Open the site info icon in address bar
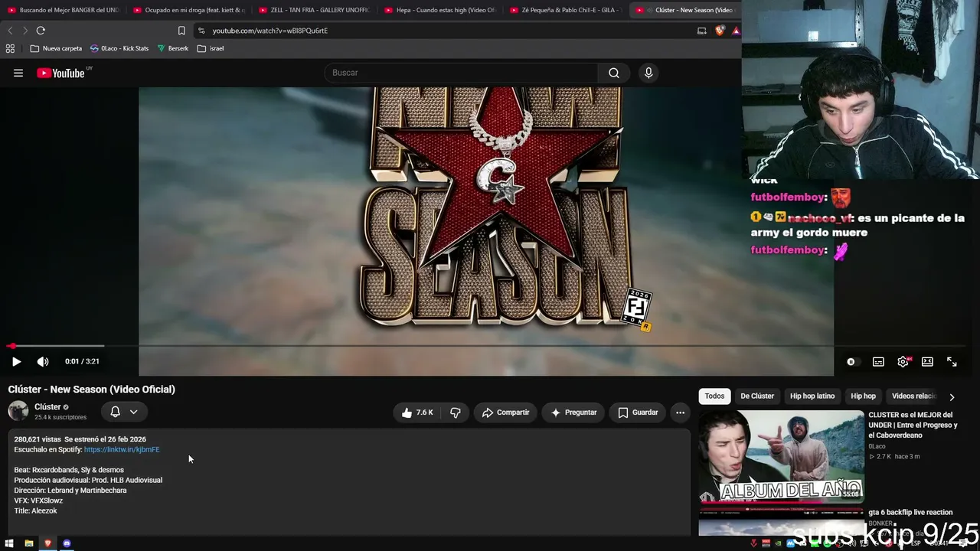 201,31
